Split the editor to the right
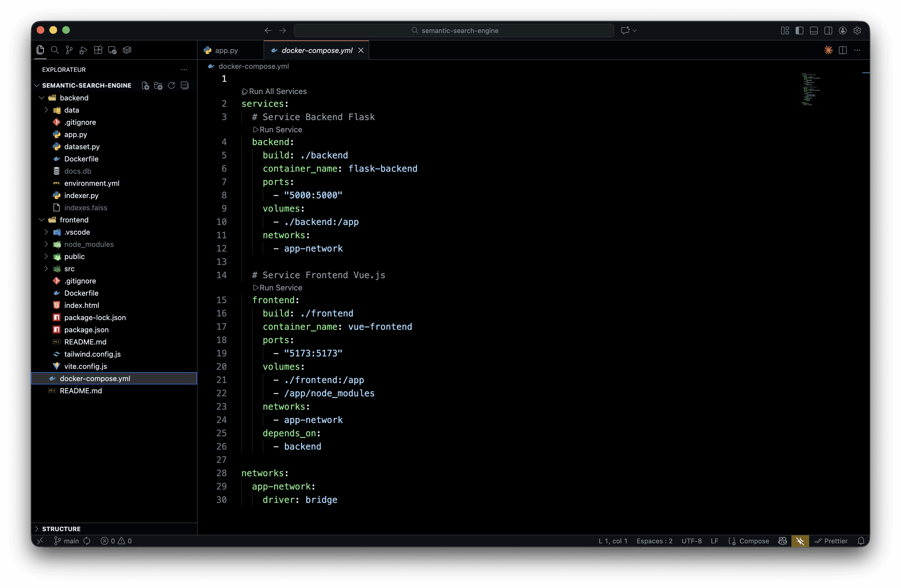Screen dimensions: 901x588 pyautogui.click(x=842, y=50)
